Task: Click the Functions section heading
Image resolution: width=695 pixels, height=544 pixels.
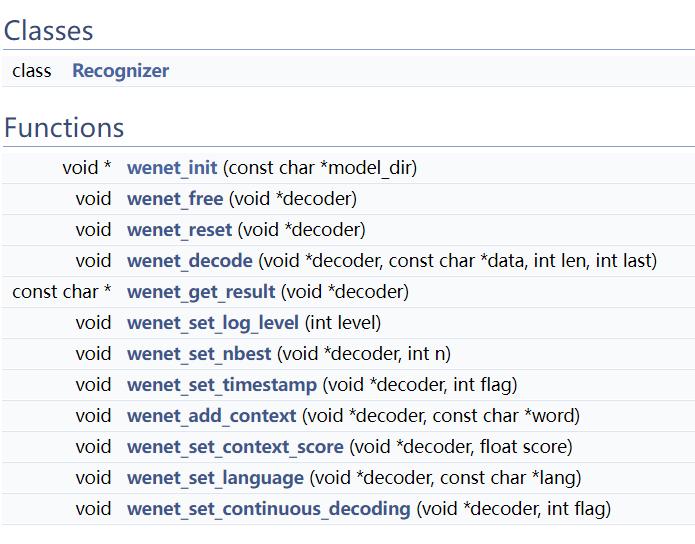Action: click(64, 128)
